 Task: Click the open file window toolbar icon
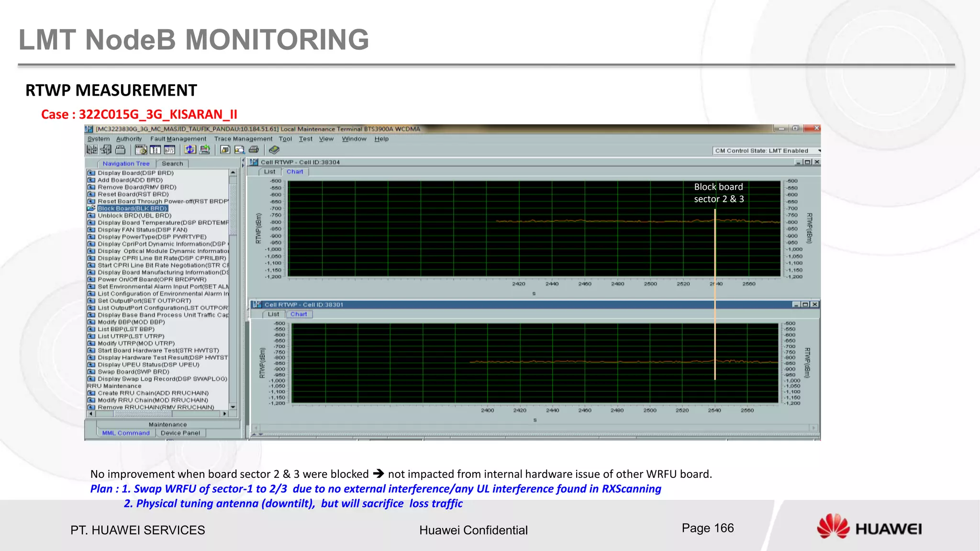(x=225, y=150)
